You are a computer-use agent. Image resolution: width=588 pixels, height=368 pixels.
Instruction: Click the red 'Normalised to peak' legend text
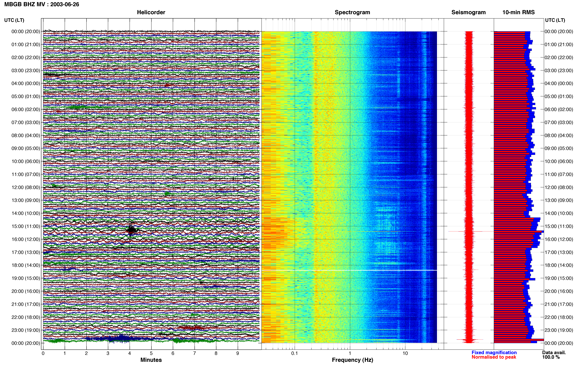pos(494,357)
